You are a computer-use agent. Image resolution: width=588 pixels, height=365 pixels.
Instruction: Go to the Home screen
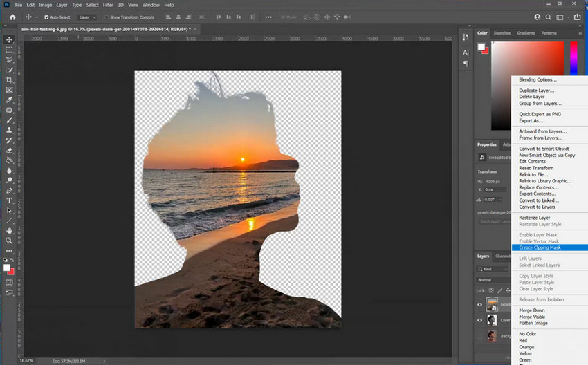[x=12, y=17]
